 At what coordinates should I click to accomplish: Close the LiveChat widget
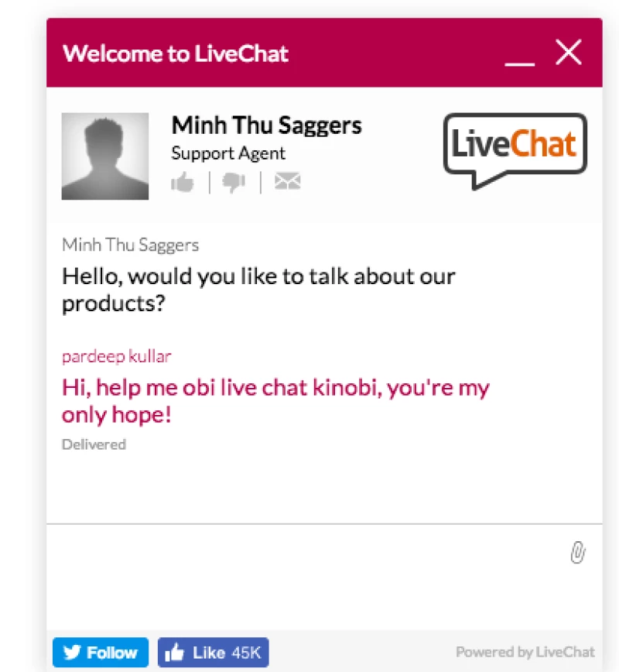coord(569,53)
